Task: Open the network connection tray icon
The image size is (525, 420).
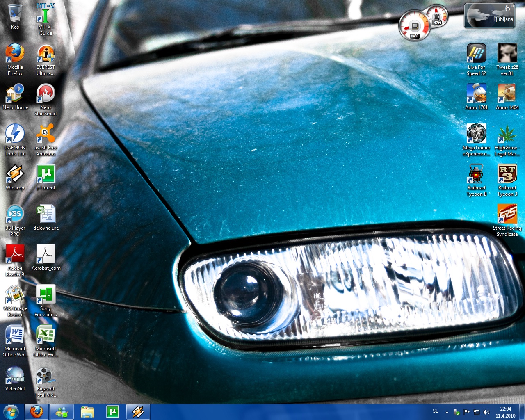Action: pos(477,412)
